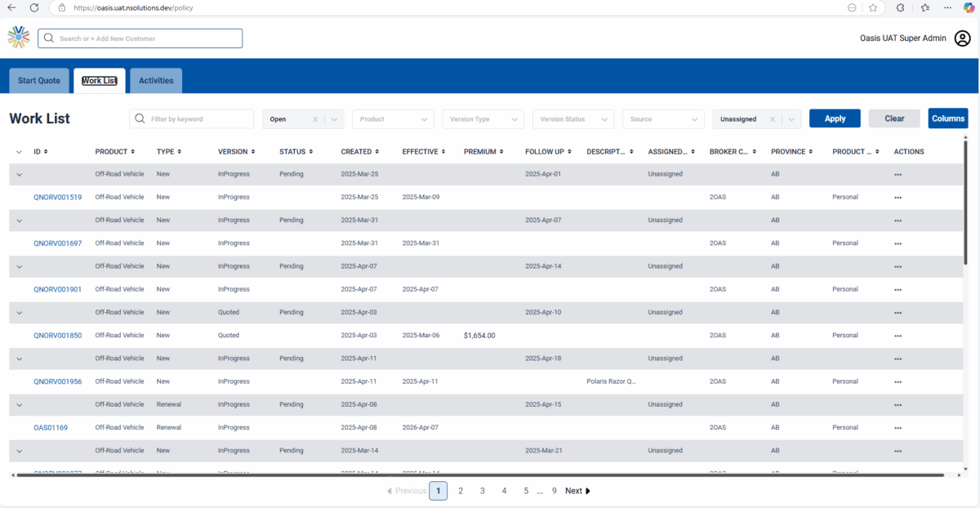
Task: Bookmark this page with star icon
Action: [x=873, y=7]
